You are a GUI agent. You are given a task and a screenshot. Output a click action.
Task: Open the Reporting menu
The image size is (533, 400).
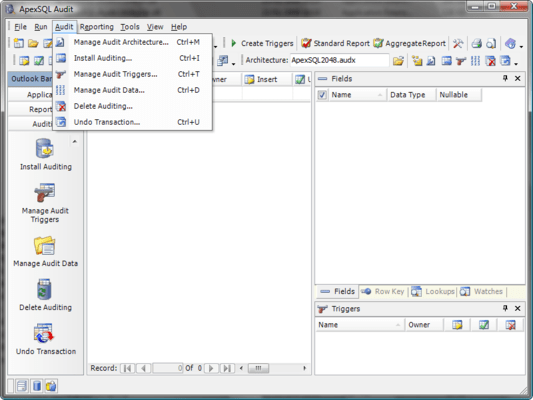click(x=97, y=27)
